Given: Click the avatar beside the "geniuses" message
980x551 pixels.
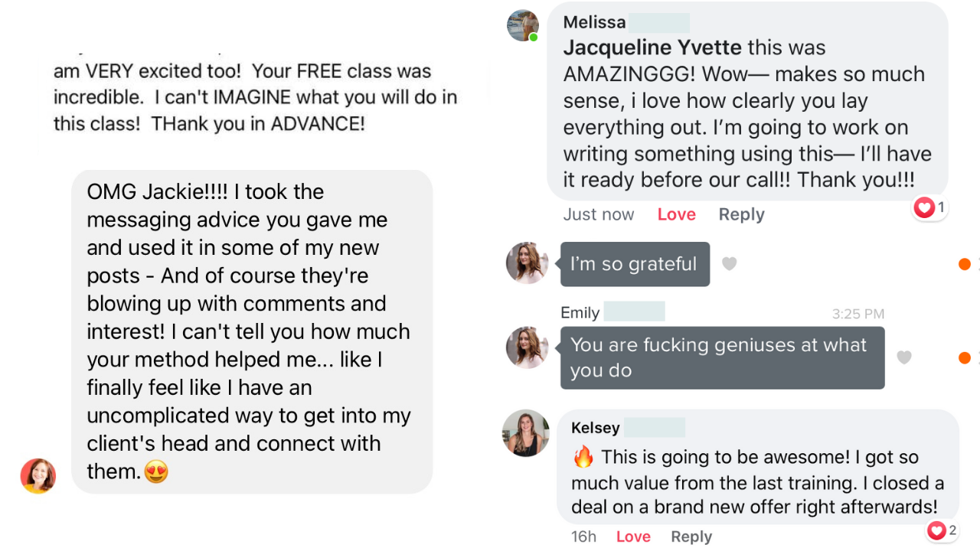Looking at the screenshot, I should tap(527, 347).
